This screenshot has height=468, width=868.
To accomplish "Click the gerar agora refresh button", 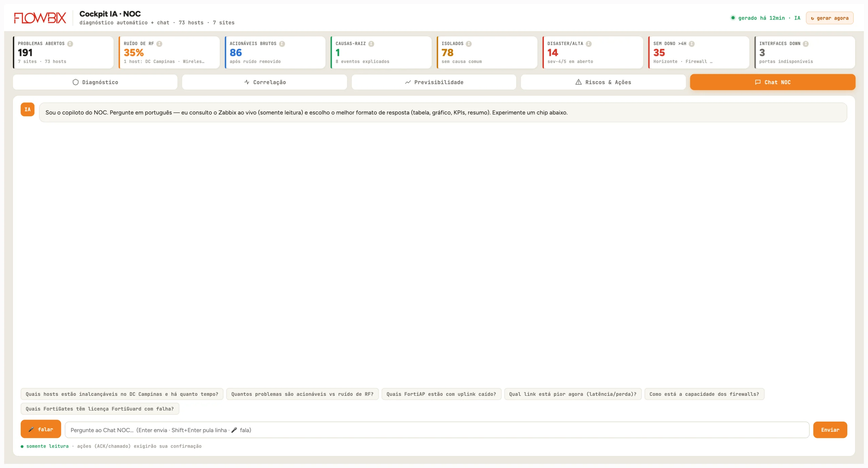I will tap(830, 18).
